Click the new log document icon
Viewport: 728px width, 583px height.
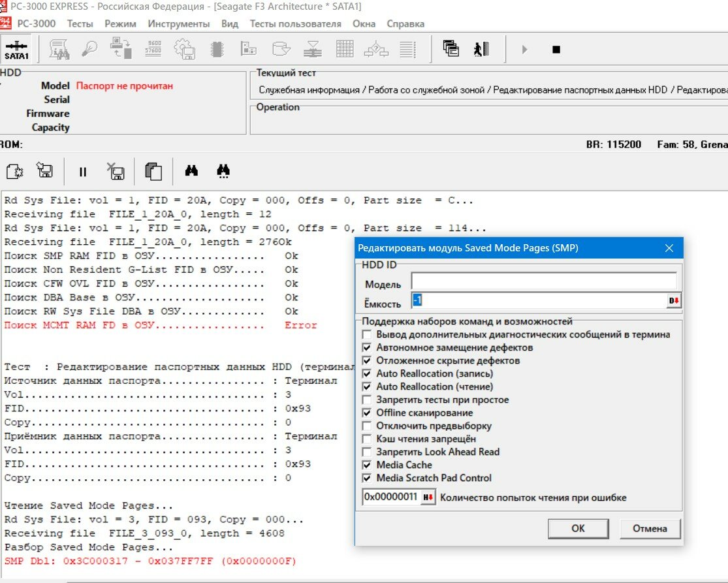coord(14,171)
